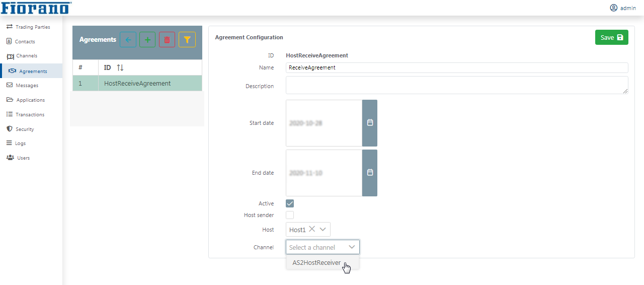This screenshot has width=644, height=285.
Task: Sort agreements by ID arrows
Action: tap(120, 67)
